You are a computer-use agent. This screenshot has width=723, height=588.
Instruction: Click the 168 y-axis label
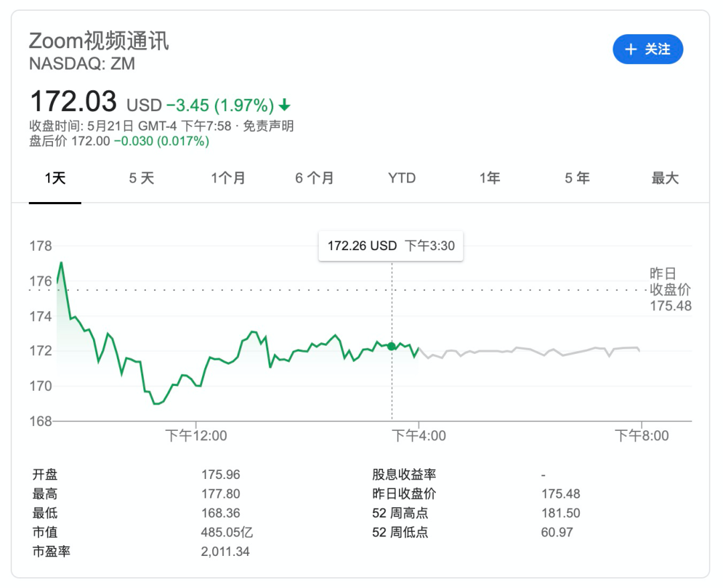pos(41,421)
